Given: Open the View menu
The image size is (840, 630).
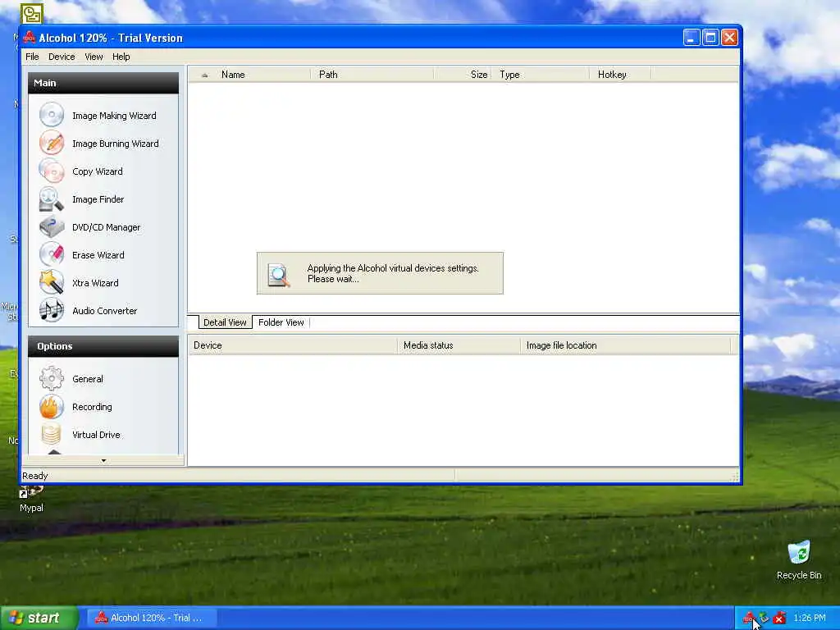Looking at the screenshot, I should tap(94, 57).
